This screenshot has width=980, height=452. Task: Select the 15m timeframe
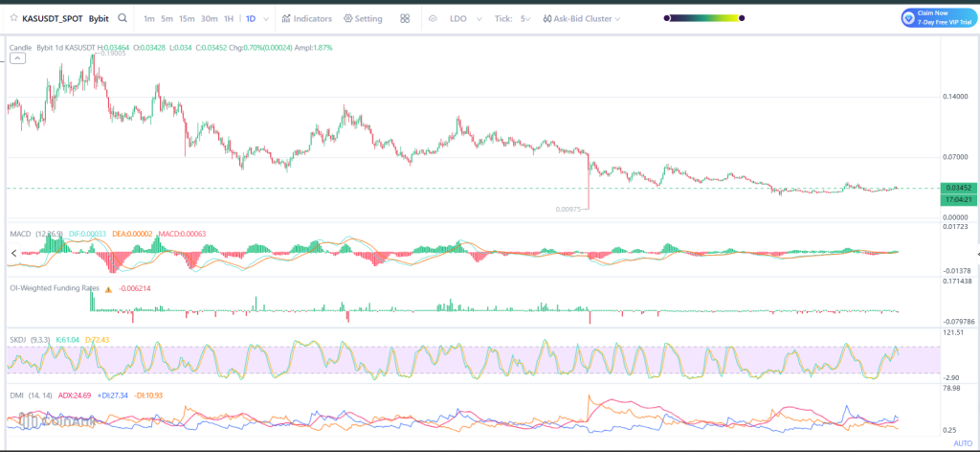[x=187, y=18]
